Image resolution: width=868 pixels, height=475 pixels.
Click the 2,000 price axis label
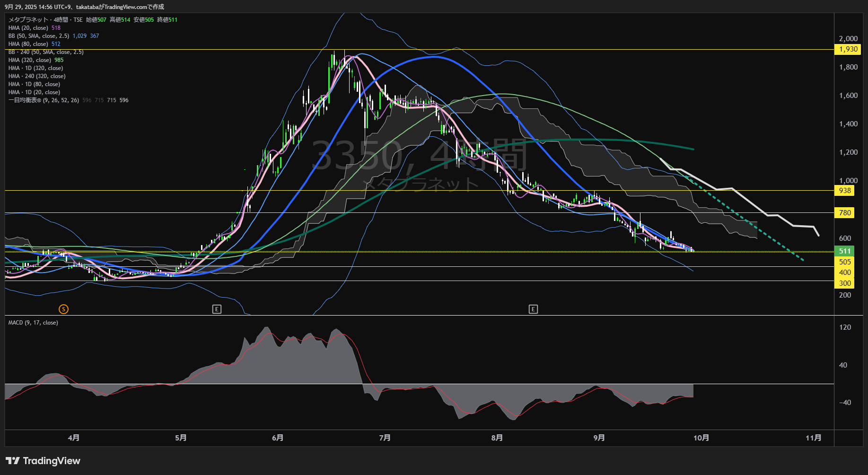tap(848, 39)
